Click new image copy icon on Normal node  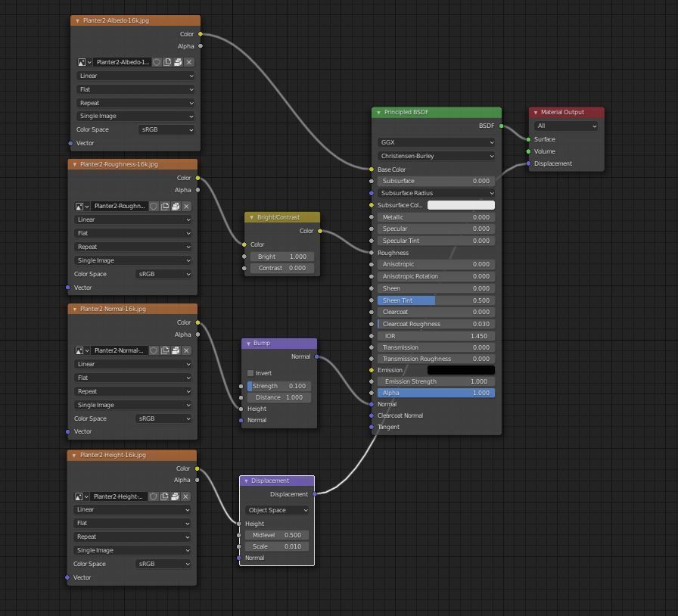point(165,350)
